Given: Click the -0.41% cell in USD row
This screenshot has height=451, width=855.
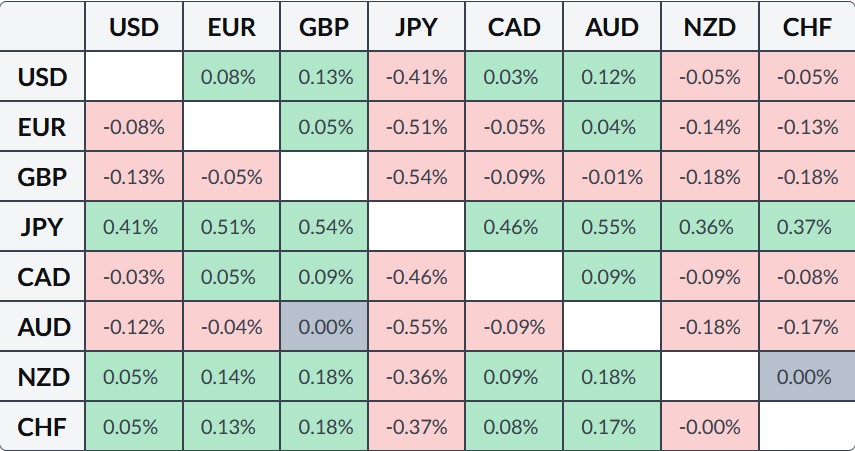Looking at the screenshot, I should click(418, 77).
